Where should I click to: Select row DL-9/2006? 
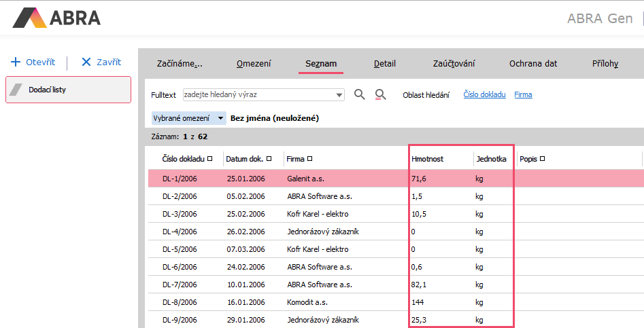point(396,320)
